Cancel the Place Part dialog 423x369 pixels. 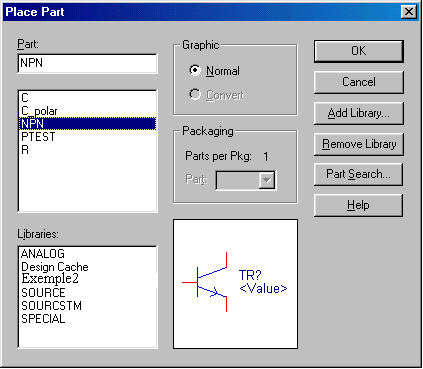tap(359, 82)
